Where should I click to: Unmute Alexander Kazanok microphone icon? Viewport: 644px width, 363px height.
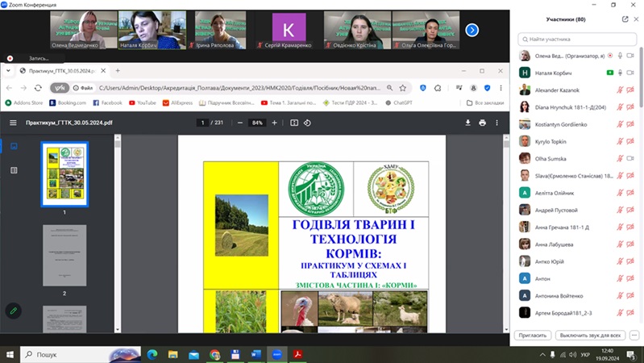click(x=620, y=90)
